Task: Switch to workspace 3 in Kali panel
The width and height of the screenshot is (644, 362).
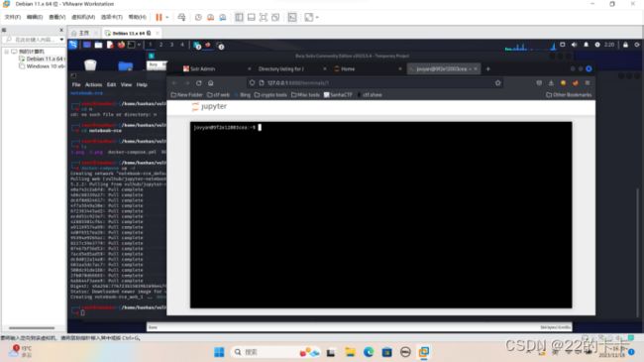Action: point(171,45)
